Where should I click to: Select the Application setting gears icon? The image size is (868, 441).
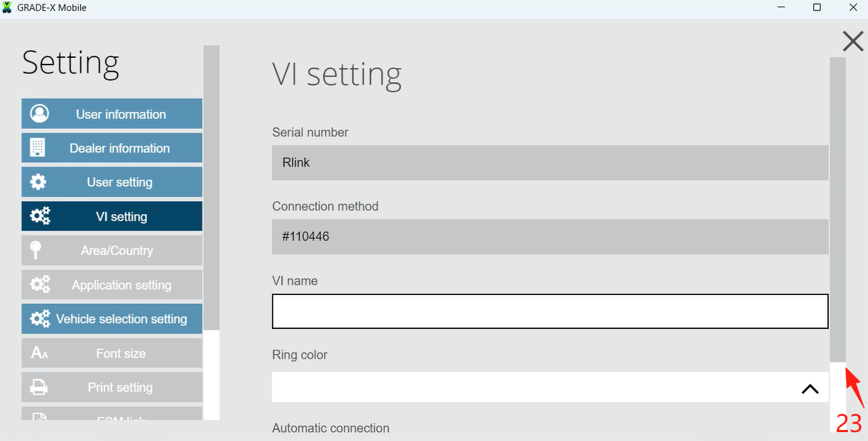40,285
